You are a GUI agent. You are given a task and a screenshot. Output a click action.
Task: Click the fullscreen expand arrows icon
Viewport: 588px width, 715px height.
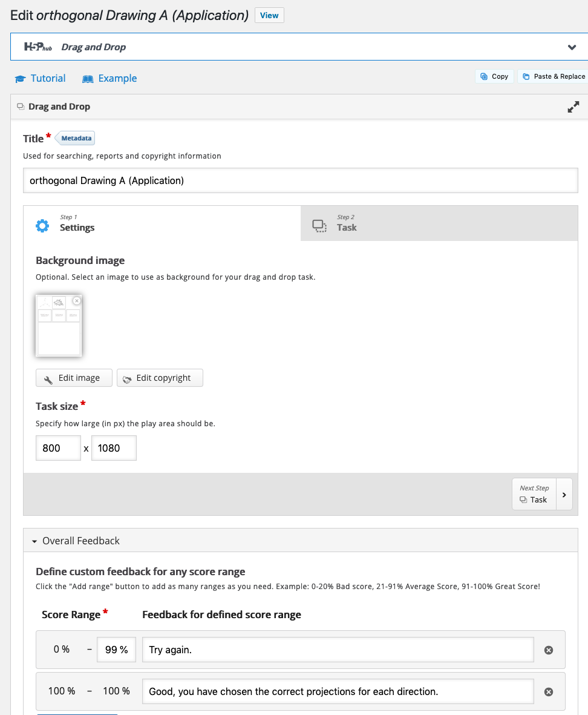click(x=573, y=107)
